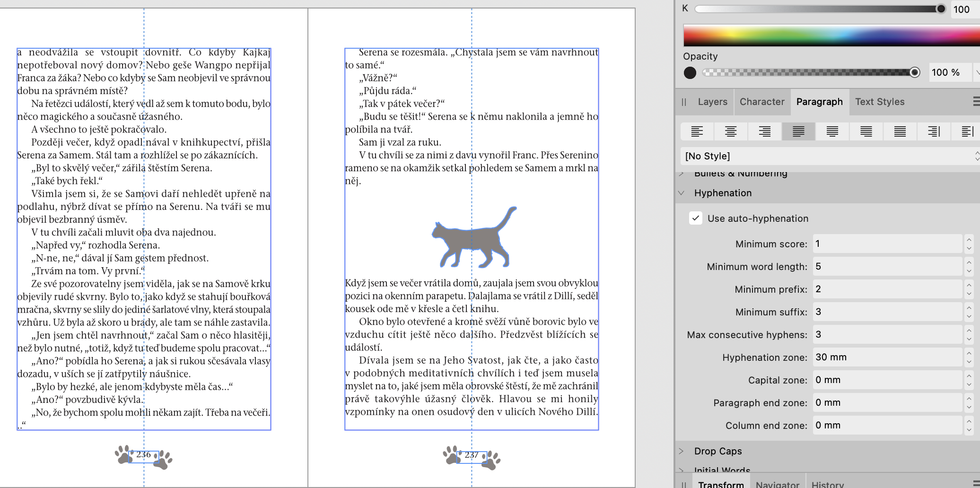Open panel options menu beside Text Styles
This screenshot has width=980, height=488.
point(976,102)
